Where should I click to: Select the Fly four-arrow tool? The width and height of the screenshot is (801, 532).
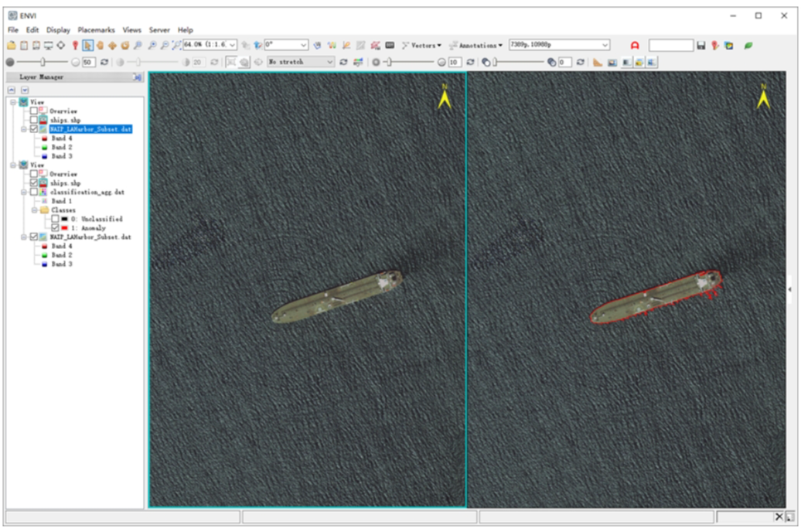click(112, 46)
